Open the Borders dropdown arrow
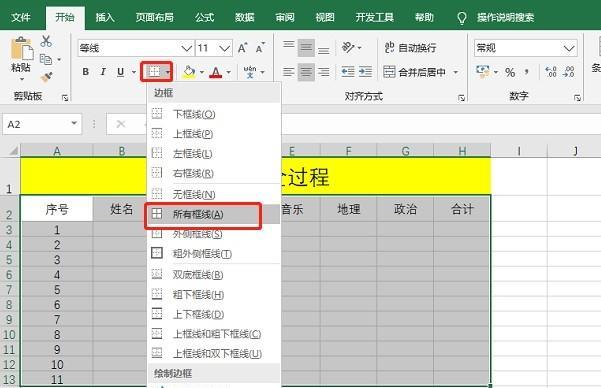The height and width of the screenshot is (388, 601). coord(167,72)
